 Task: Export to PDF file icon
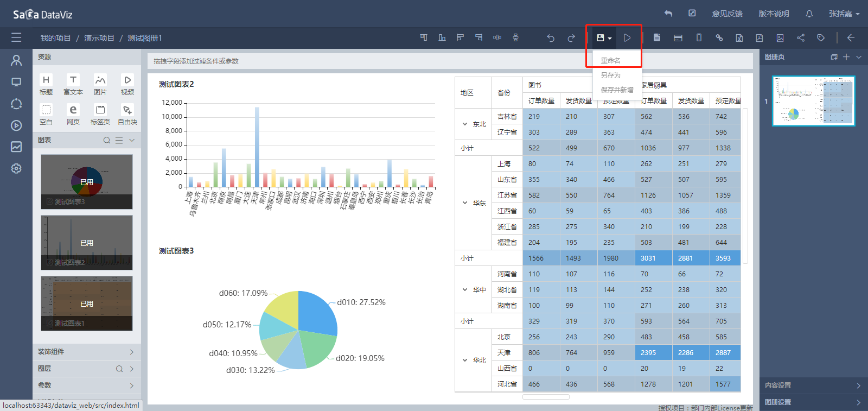759,38
